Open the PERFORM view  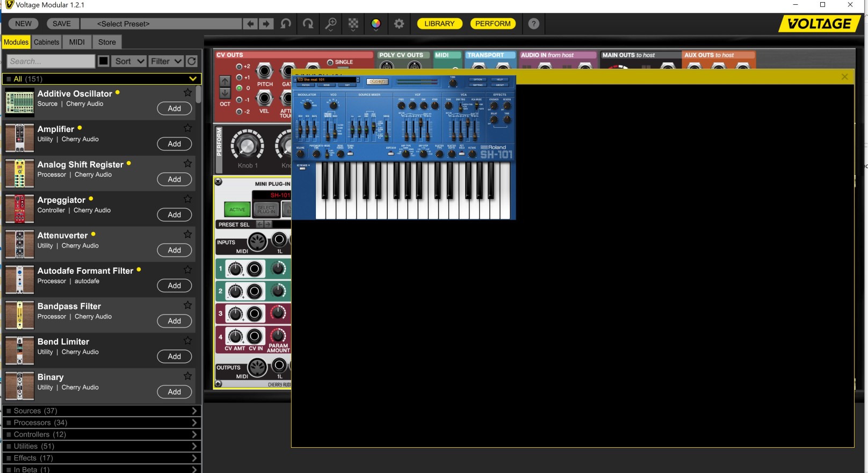pyautogui.click(x=493, y=24)
